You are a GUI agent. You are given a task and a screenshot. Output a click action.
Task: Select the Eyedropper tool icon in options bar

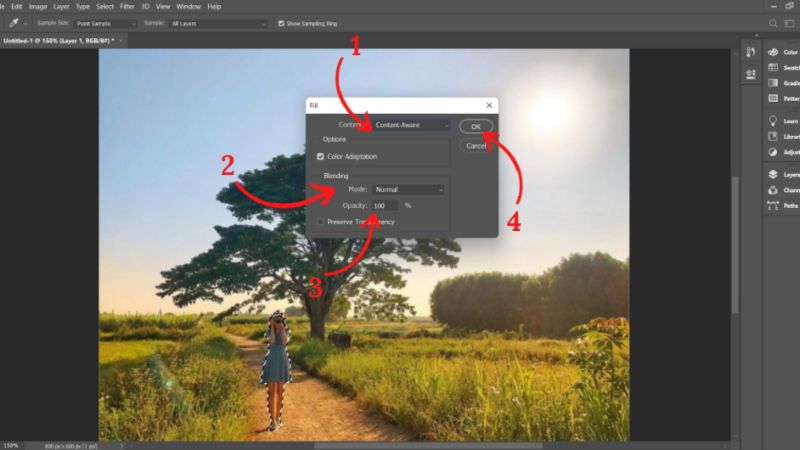(x=14, y=23)
